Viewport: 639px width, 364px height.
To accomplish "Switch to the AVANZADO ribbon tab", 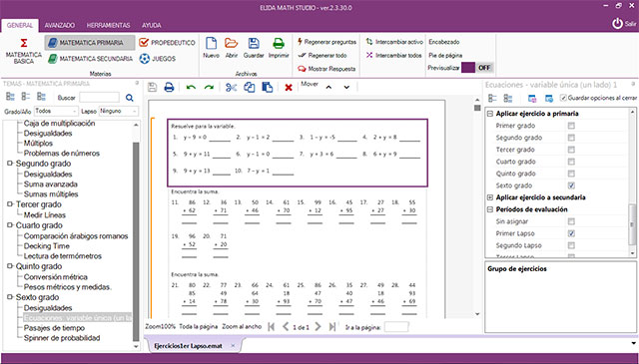I will [60, 25].
